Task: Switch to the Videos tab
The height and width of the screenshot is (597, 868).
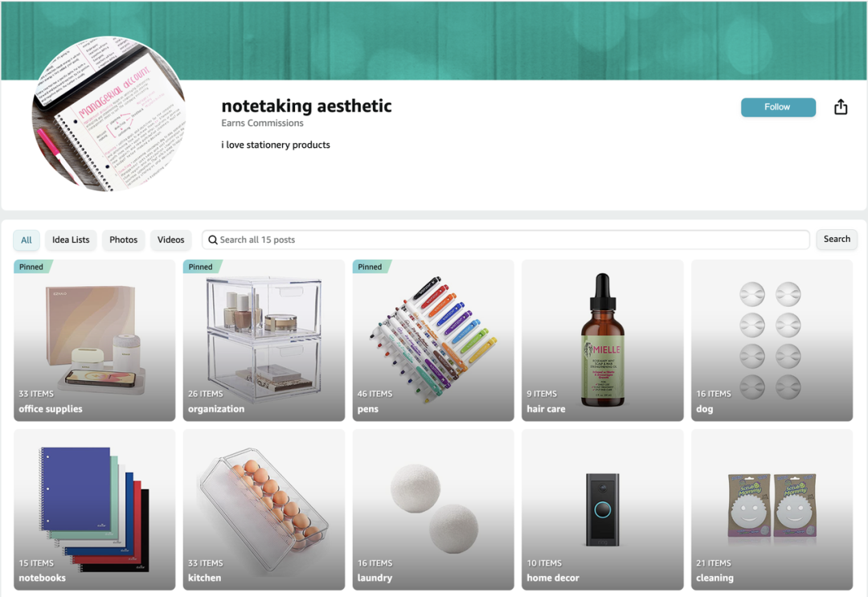Action: (170, 239)
